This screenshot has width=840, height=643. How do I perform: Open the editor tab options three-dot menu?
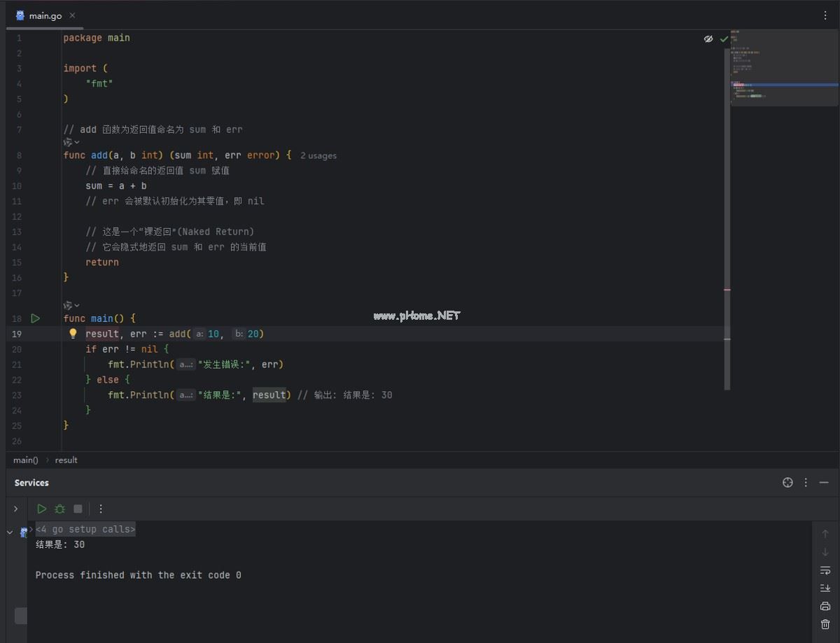[825, 15]
